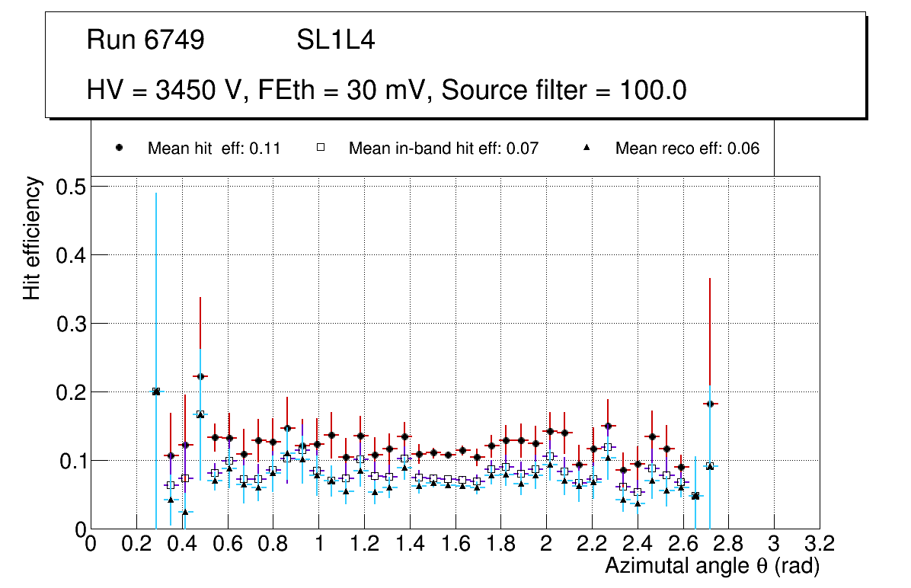Click the 0.5 tick label on y-axis

tap(72, 187)
